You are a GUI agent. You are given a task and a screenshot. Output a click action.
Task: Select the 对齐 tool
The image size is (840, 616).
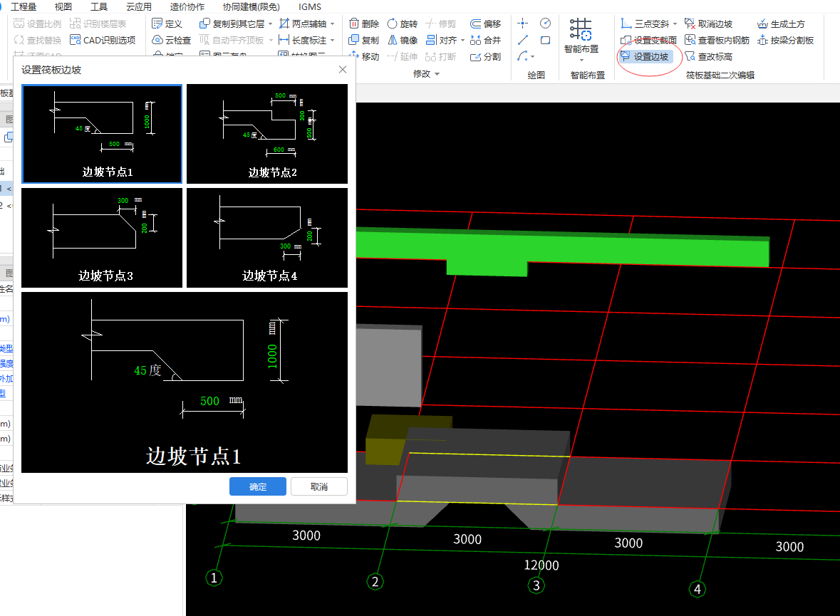click(x=442, y=40)
